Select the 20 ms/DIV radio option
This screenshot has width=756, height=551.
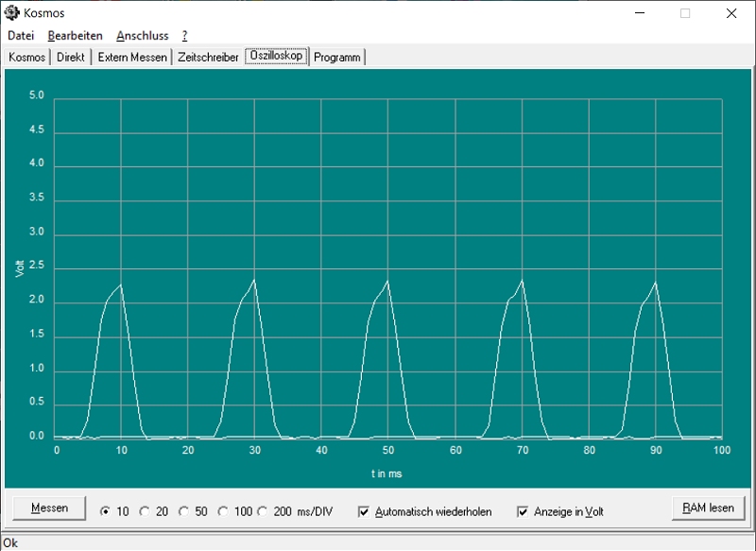click(x=145, y=511)
